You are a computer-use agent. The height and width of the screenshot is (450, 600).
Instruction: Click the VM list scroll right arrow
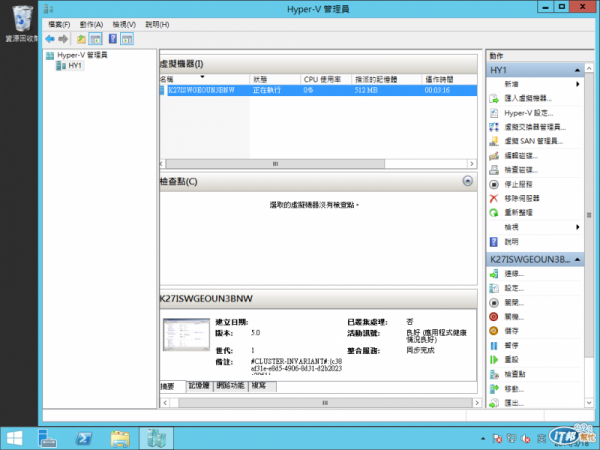tap(471, 164)
